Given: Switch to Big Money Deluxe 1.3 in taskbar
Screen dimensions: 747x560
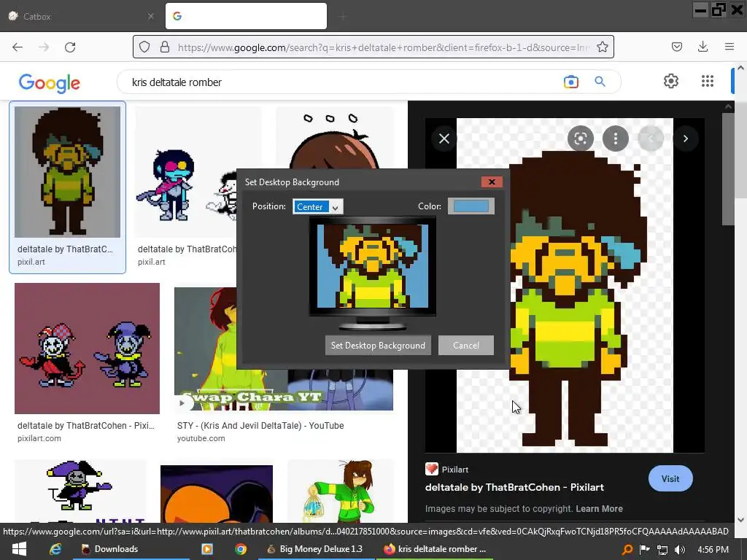Looking at the screenshot, I should click(315, 549).
